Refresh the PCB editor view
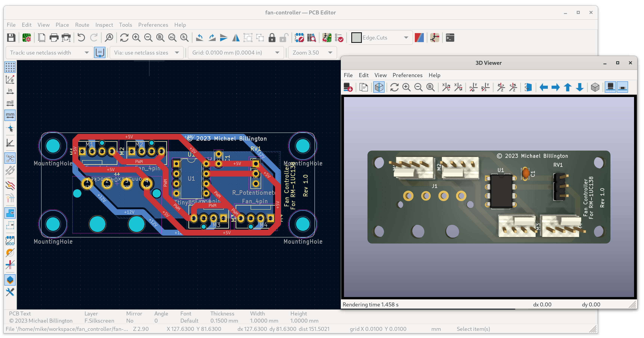644x338 pixels. coord(124,38)
